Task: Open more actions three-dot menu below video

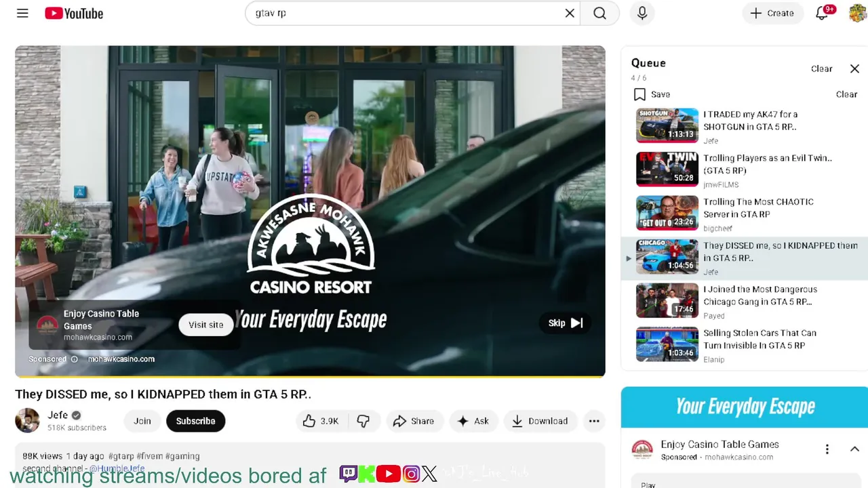Action: pyautogui.click(x=594, y=421)
